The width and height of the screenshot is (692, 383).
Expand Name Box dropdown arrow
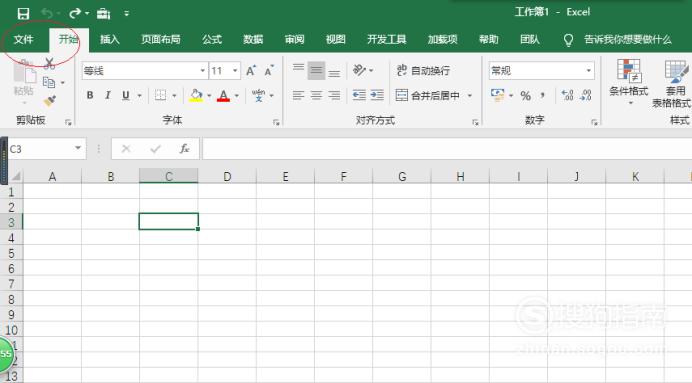coord(78,148)
